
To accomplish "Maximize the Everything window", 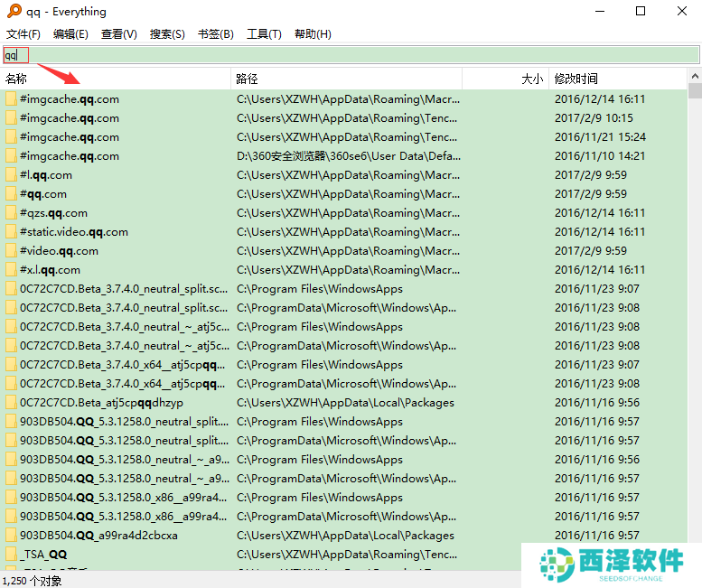I will coord(641,11).
